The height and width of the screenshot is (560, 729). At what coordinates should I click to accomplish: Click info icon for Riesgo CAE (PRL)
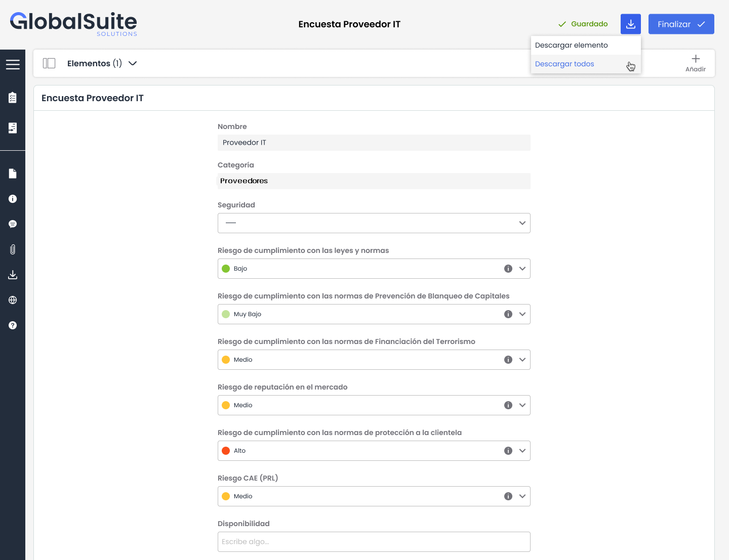508,496
